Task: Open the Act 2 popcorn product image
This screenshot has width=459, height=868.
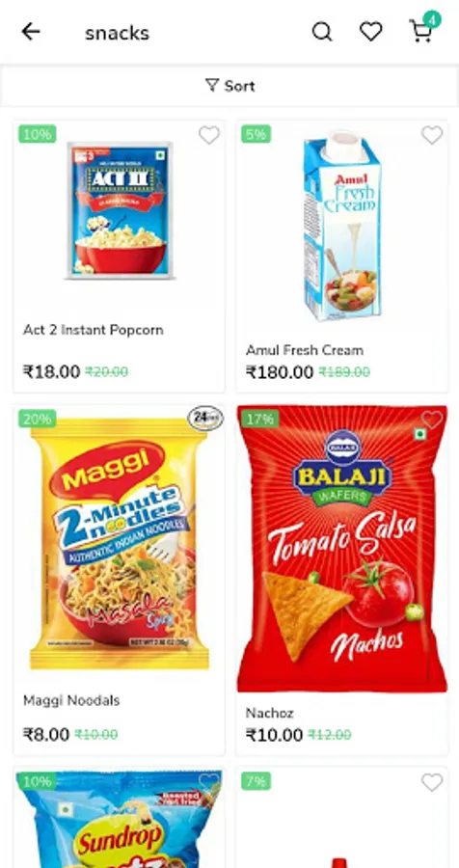Action: pos(120,209)
